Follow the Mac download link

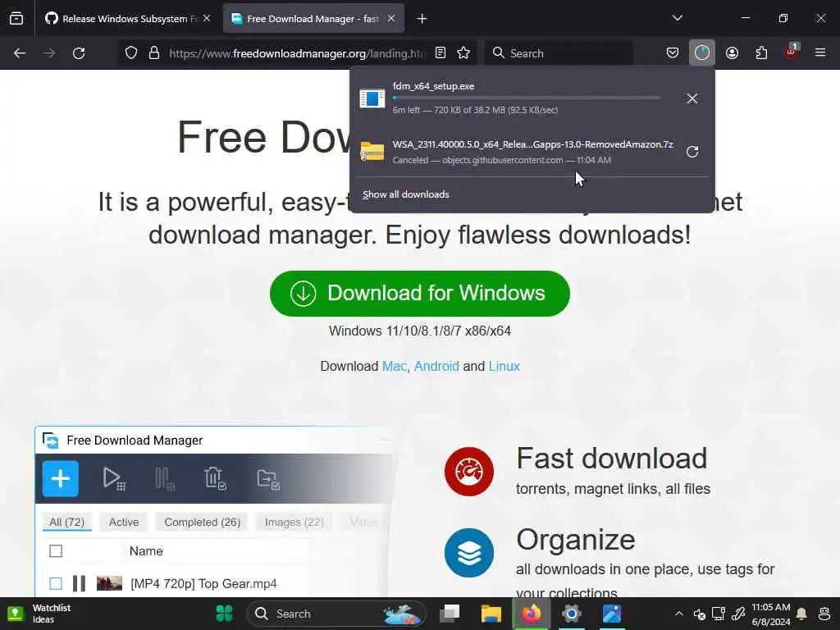pyautogui.click(x=395, y=367)
